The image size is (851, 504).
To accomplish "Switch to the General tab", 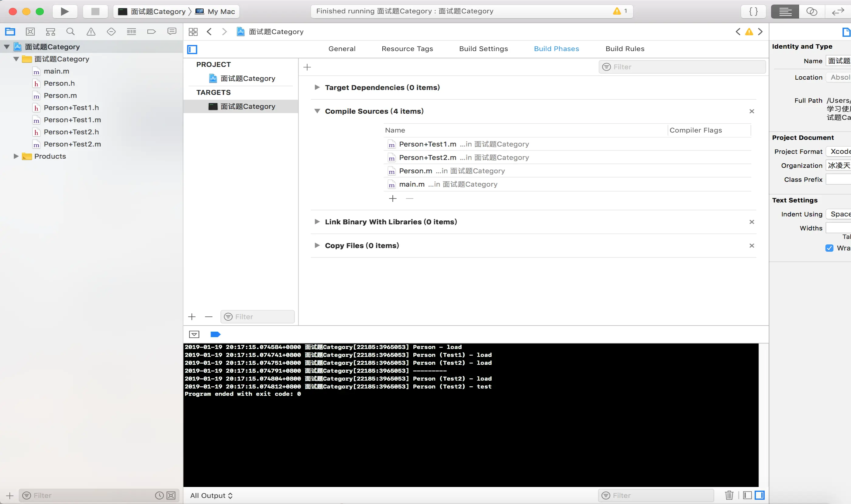I will tap(342, 49).
